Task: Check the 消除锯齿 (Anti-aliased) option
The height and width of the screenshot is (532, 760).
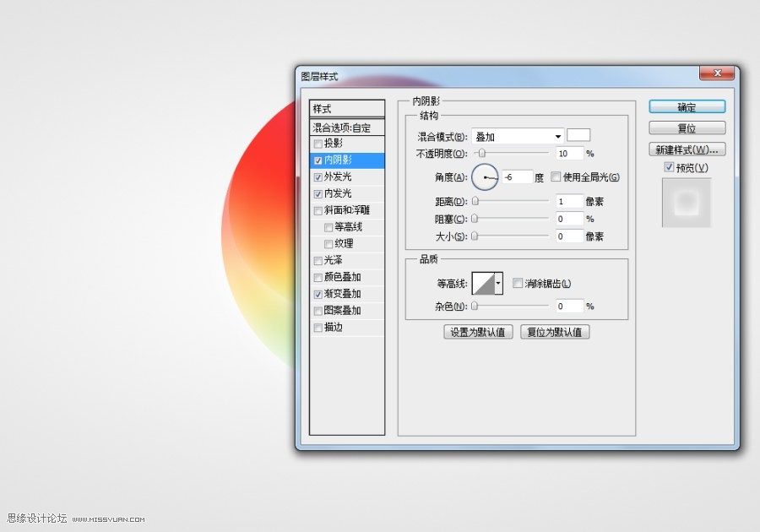Action: pyautogui.click(x=518, y=283)
